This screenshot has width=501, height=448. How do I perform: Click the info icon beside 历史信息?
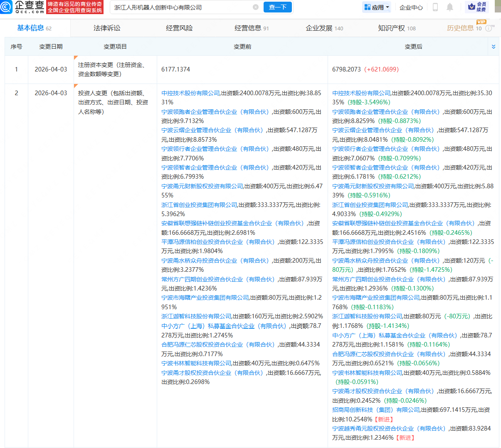click(489, 29)
